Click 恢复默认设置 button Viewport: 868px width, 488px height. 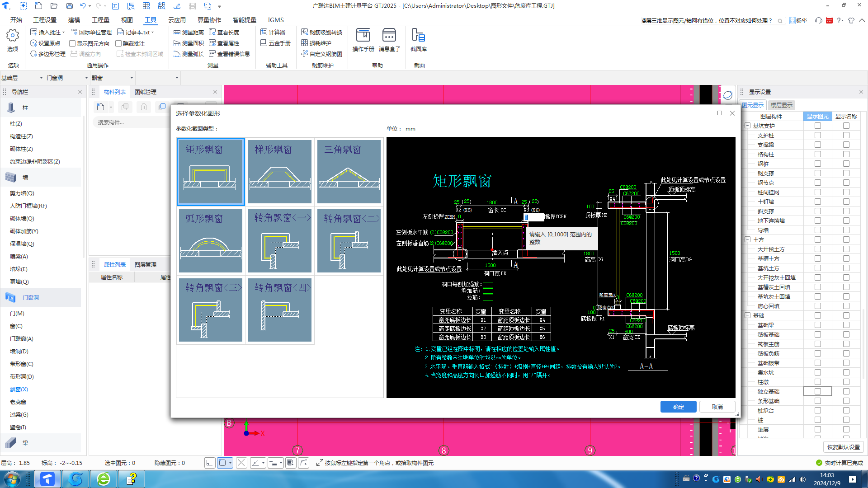pos(843,447)
